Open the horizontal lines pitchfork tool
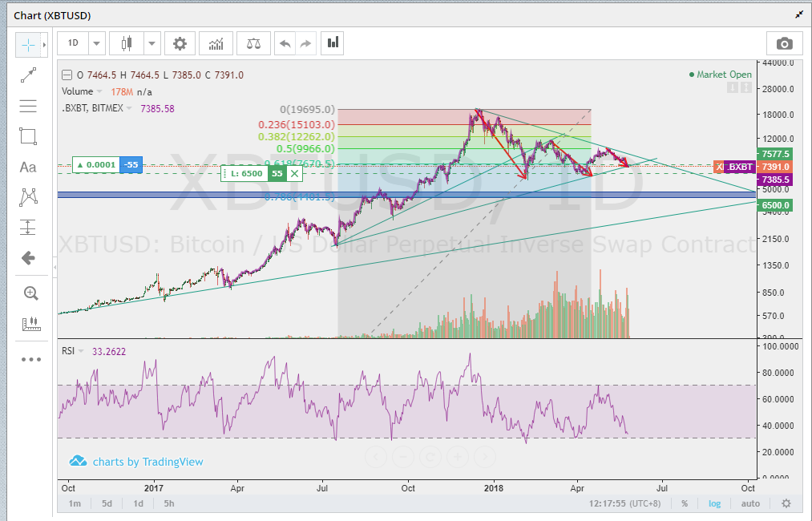Screen dimensions: 812x521 [x=28, y=106]
